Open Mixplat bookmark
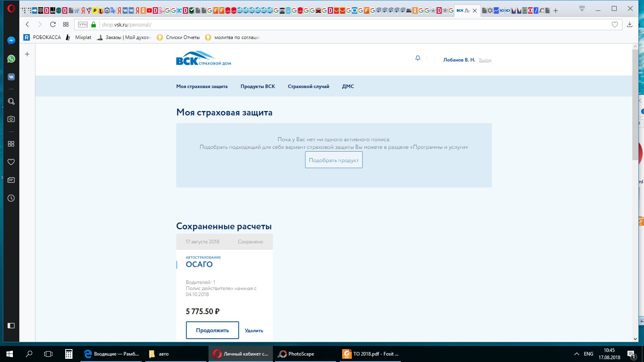644x362 pixels. tap(78, 37)
